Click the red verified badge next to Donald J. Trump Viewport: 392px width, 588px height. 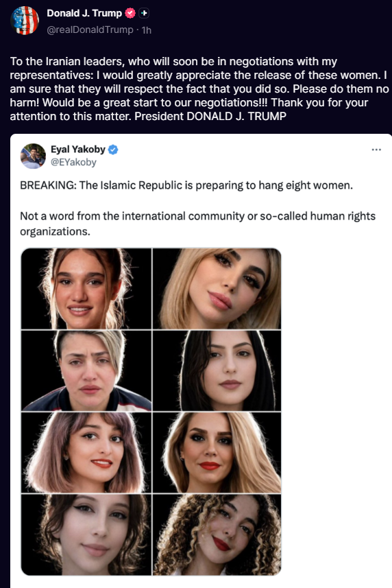coord(130,13)
